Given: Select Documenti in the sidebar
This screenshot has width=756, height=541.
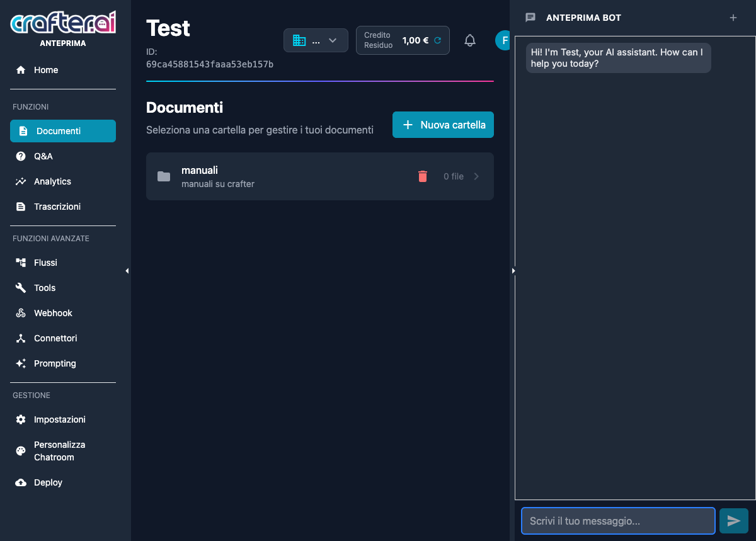Looking at the screenshot, I should point(63,131).
